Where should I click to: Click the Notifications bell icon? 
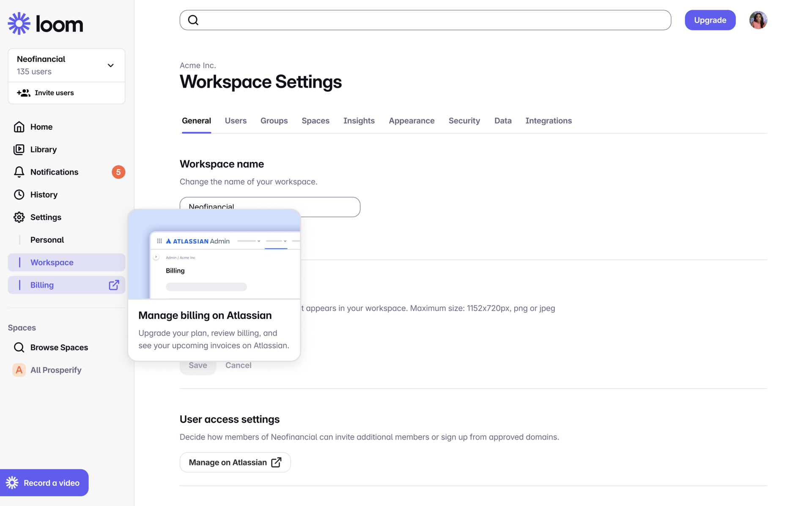19,172
